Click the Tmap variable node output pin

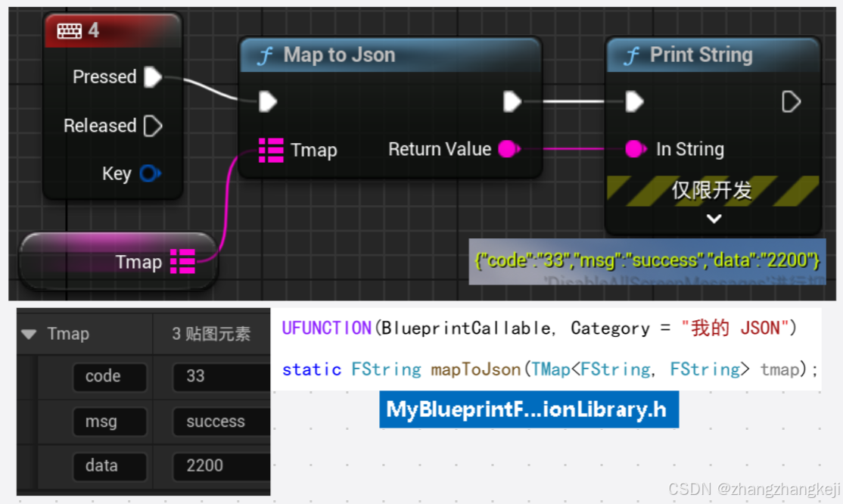coord(183,261)
